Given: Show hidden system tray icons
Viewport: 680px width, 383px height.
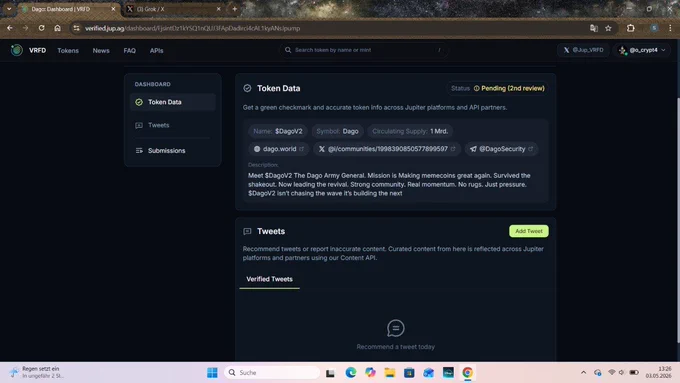Looking at the screenshot, I should 583,373.
